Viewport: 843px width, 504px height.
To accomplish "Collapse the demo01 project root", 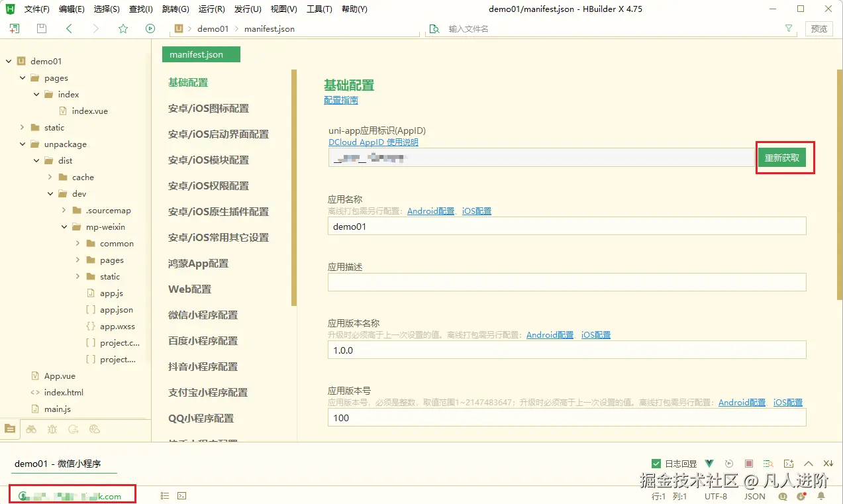I will [9, 61].
